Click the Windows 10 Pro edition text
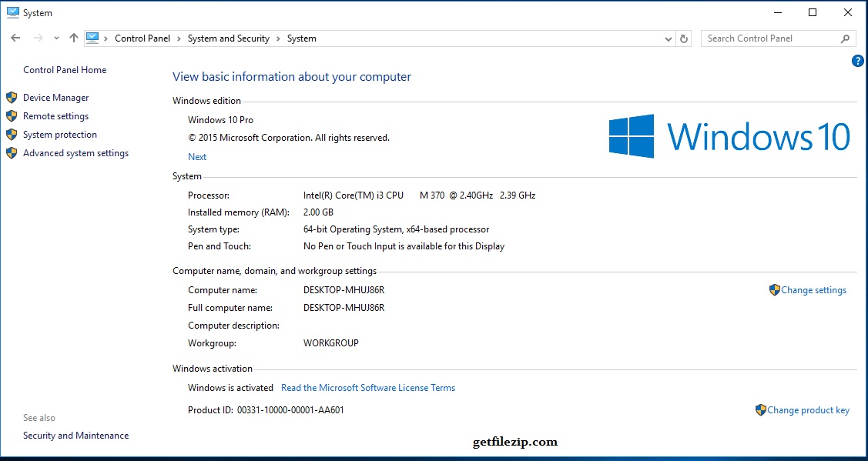868x461 pixels. coord(220,119)
